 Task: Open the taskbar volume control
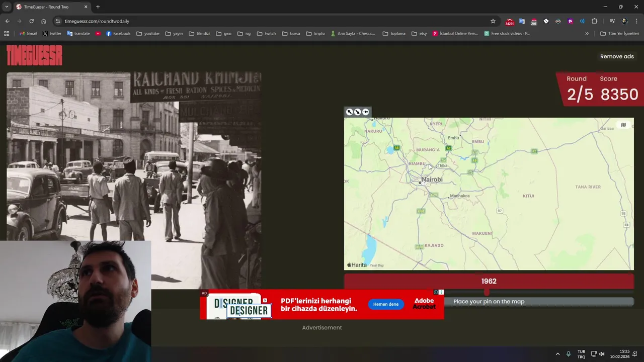602,354
